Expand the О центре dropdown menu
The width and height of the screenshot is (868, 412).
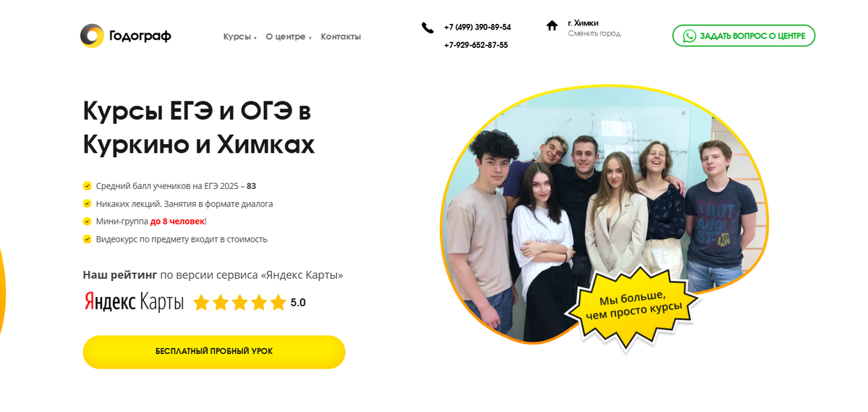[288, 37]
